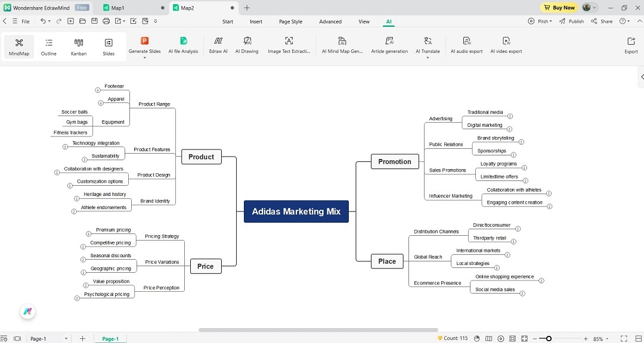Click the Share button
Screen dimensions: 644x343
point(602,21)
